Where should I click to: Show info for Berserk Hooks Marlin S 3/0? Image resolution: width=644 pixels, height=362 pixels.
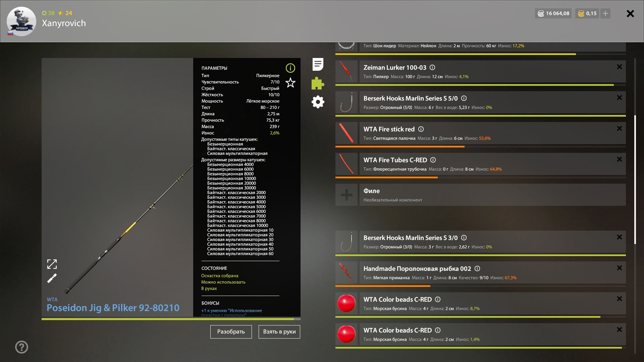[x=464, y=238]
